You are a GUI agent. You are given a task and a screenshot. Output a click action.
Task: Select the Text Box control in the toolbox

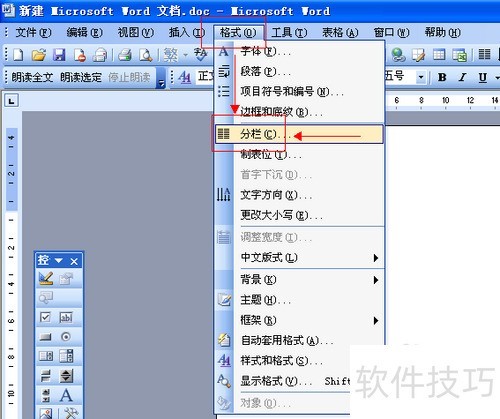tap(66, 317)
